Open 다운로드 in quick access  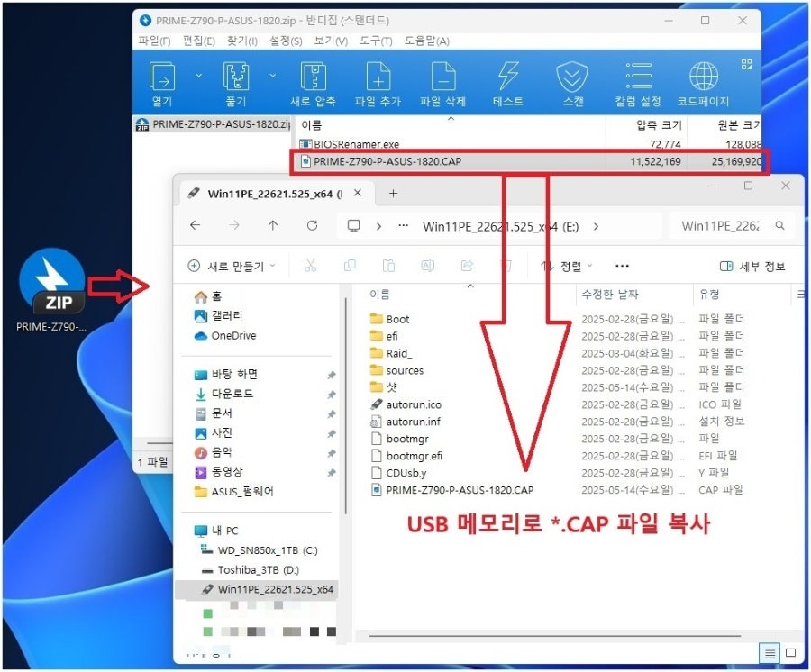click(x=223, y=394)
